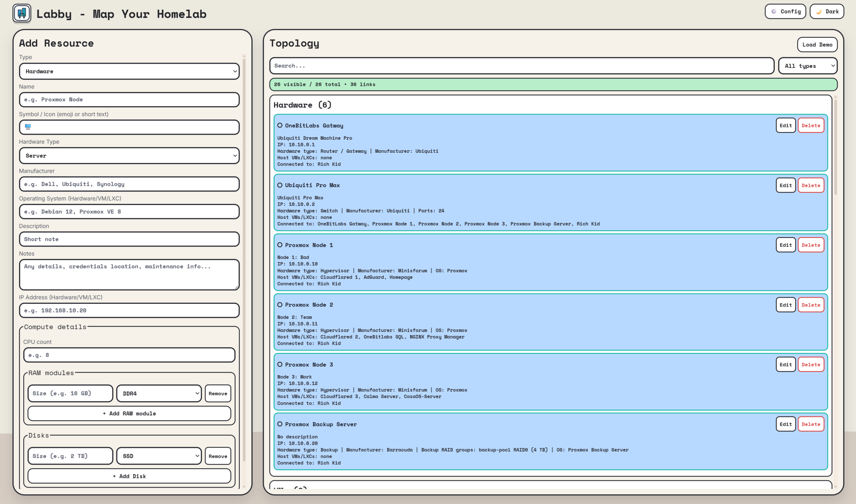856x504 pixels.
Task: Click the circle marker beside Proxmox Node 1
Action: coord(280,245)
